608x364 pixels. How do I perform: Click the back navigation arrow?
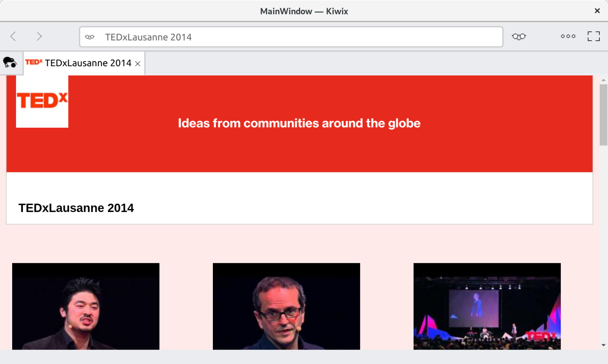click(13, 37)
